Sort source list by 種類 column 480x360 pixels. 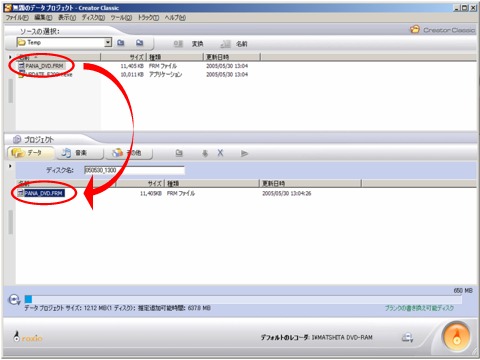click(x=175, y=57)
